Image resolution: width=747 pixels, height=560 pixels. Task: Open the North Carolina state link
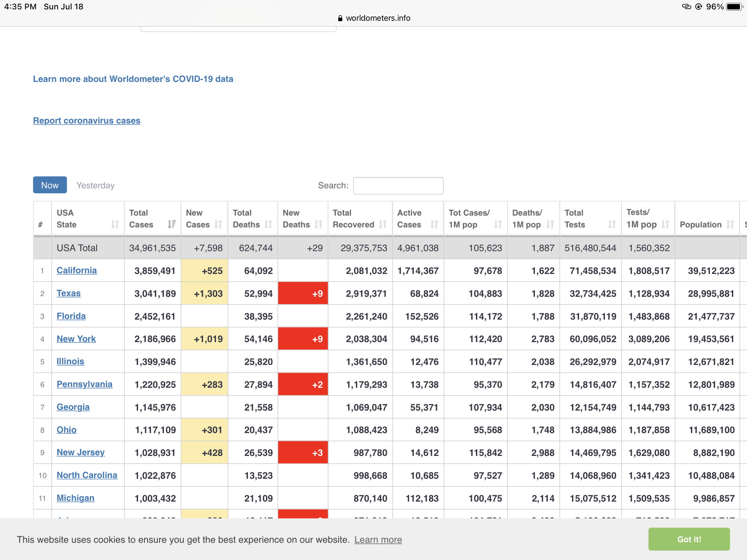tap(87, 475)
